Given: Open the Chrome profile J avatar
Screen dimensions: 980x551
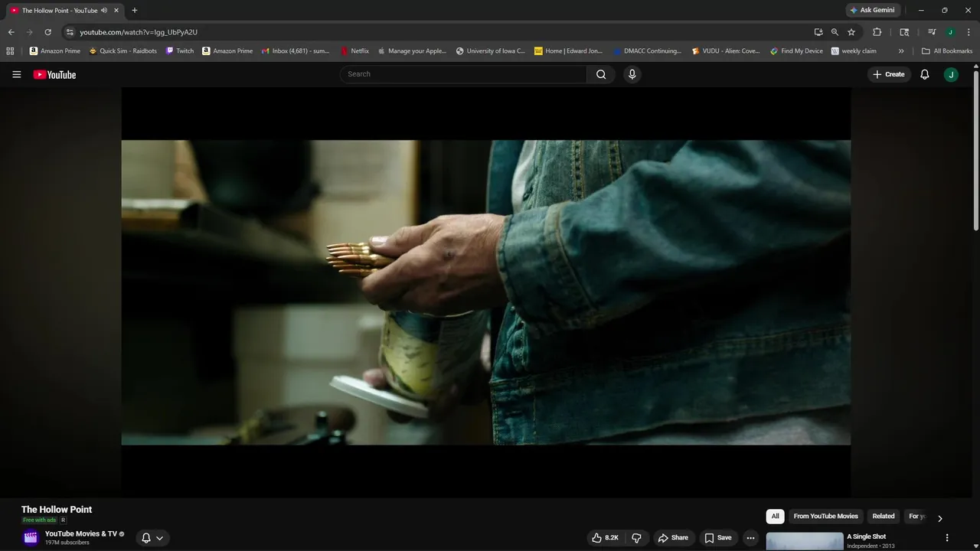Looking at the screenshot, I should pos(950,32).
